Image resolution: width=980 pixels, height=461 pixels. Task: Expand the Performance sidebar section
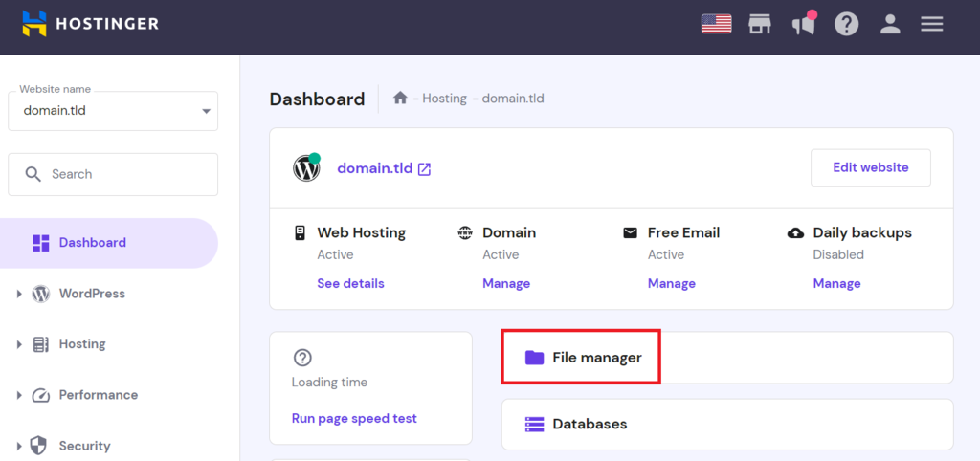click(x=98, y=395)
